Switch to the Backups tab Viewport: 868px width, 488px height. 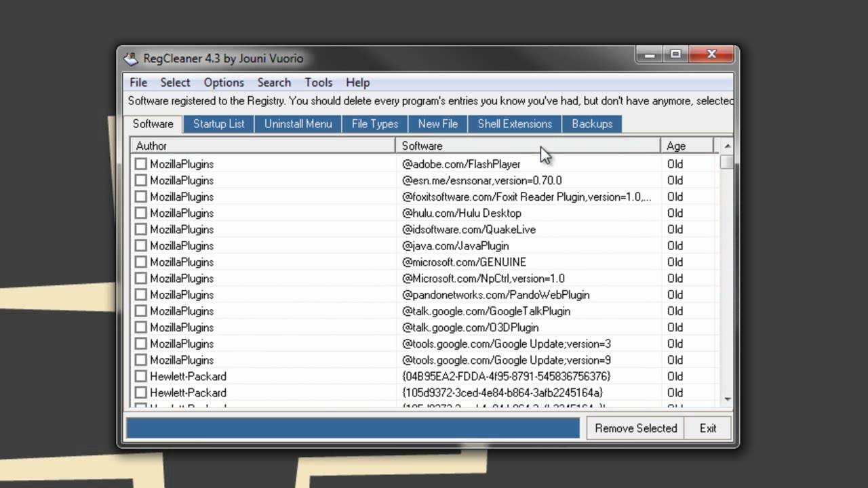tap(592, 124)
